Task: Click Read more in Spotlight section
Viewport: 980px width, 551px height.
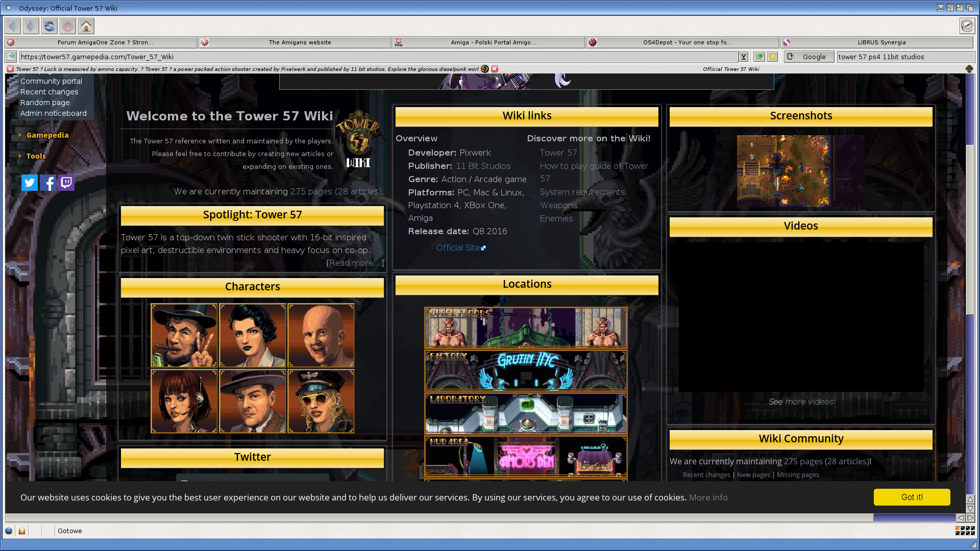Action: click(x=355, y=263)
